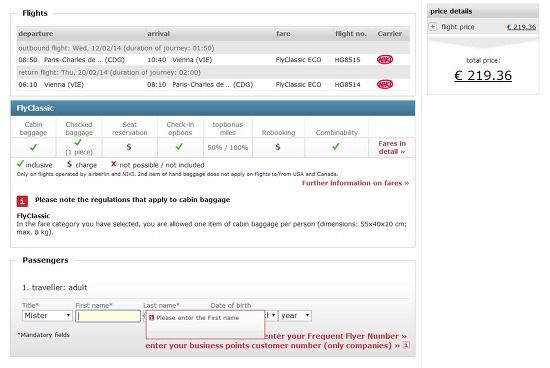Click the 1. traveller: adult heading
This screenshot has width=550, height=368.
pyautogui.click(x=54, y=287)
